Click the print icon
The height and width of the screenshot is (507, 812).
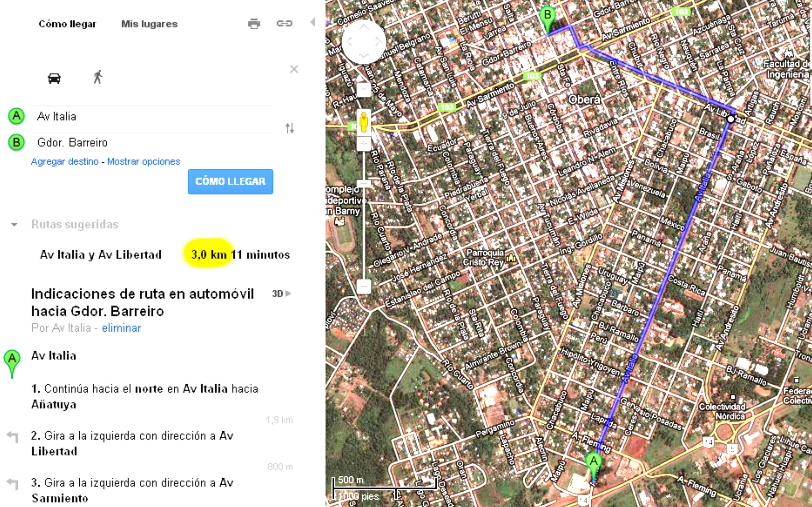[x=254, y=24]
